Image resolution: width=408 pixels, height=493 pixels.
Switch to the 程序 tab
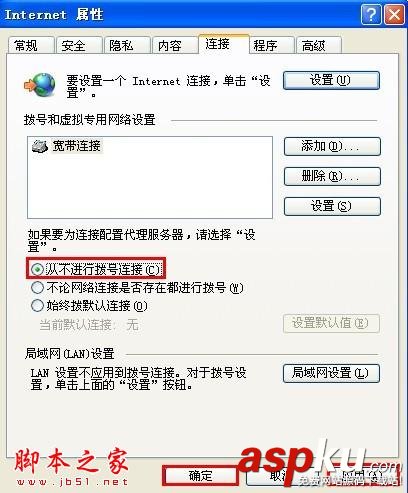pos(271,45)
